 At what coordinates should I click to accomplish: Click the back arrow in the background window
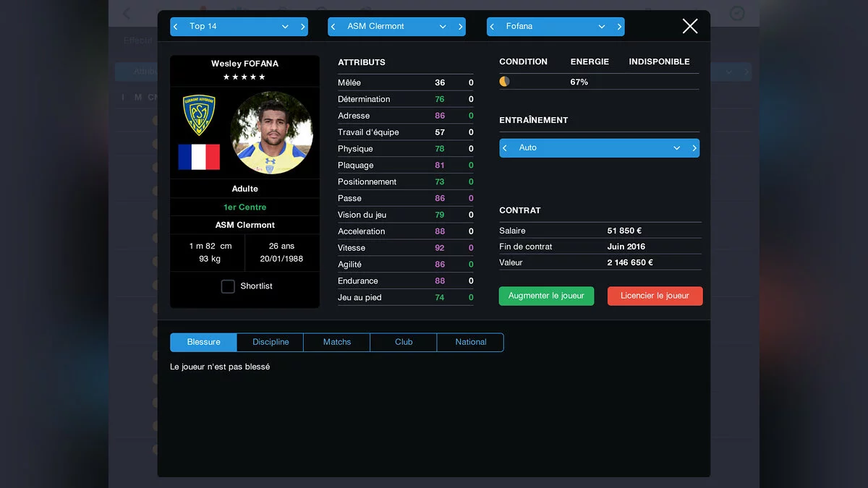click(127, 14)
